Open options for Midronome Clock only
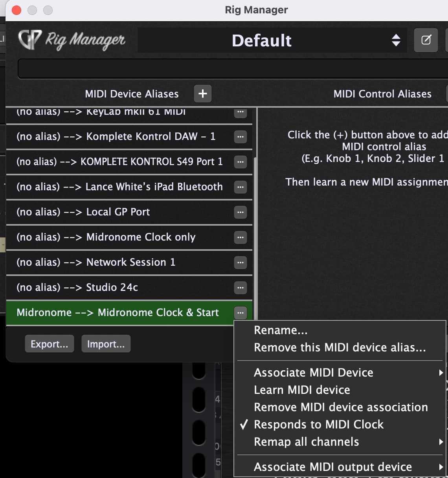Viewport: 448px width, 478px height. (x=240, y=237)
